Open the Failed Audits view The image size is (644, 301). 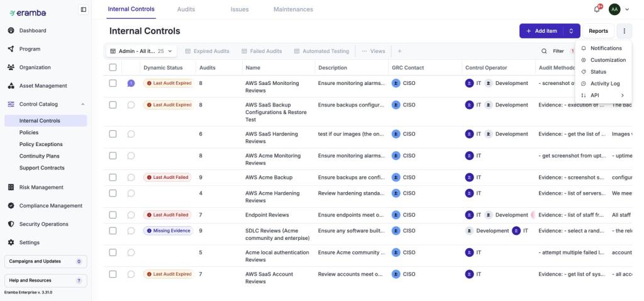(262, 51)
